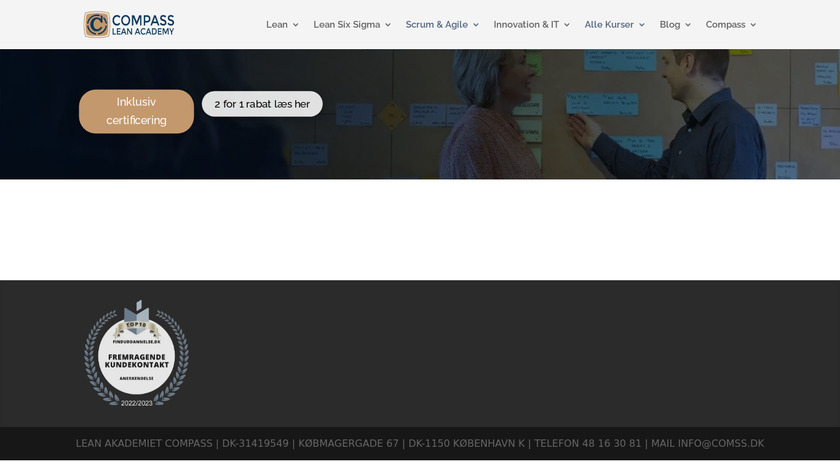Expand the Blog chevron arrow
The width and height of the screenshot is (840, 472).
click(688, 25)
